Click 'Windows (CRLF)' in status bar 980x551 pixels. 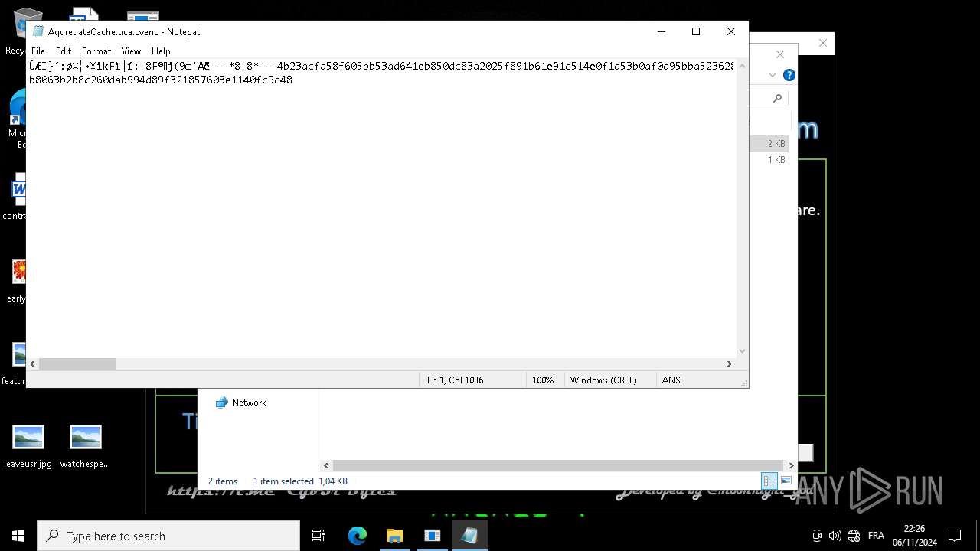pyautogui.click(x=603, y=380)
